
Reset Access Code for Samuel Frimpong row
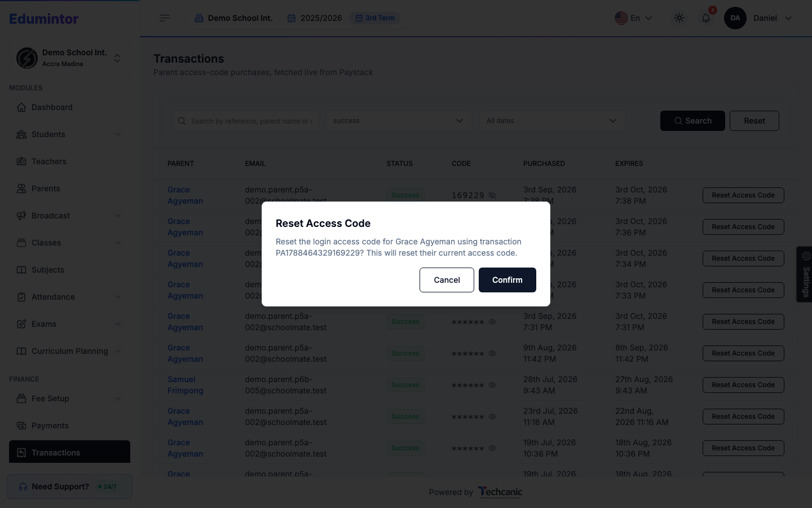click(x=743, y=385)
